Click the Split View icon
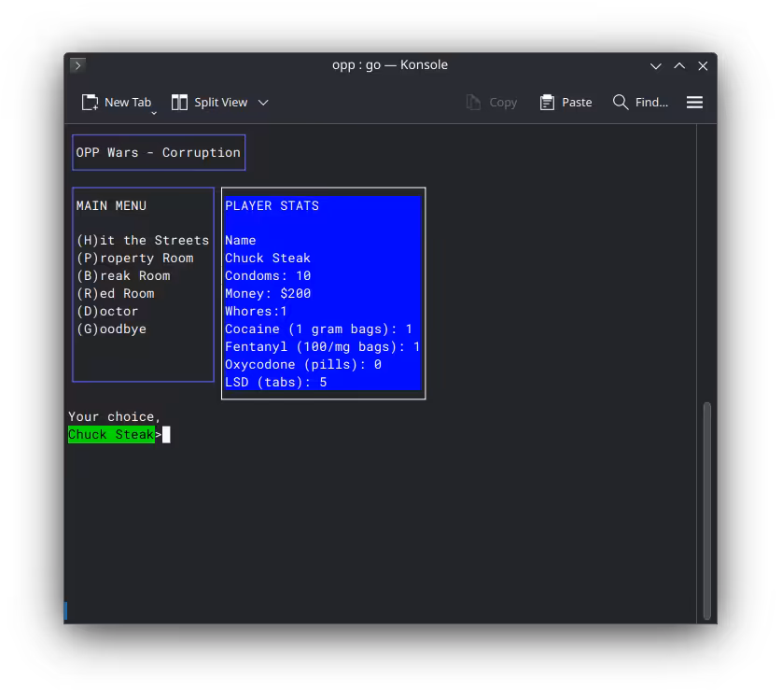The image size is (782, 700). [180, 103]
